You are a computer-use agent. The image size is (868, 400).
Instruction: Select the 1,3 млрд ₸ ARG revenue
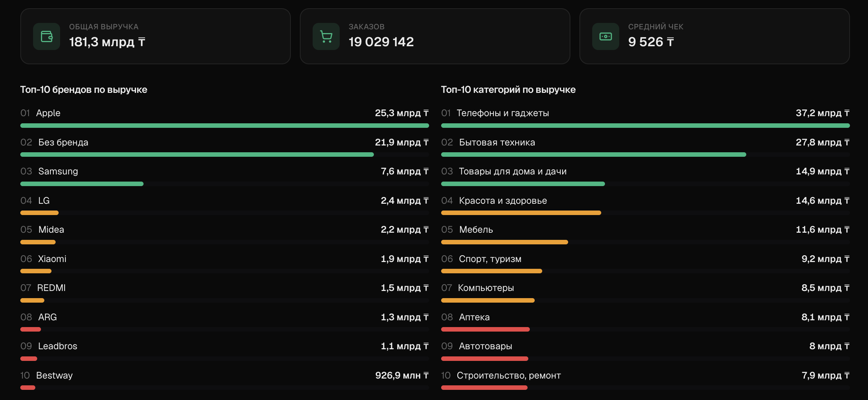(x=405, y=317)
